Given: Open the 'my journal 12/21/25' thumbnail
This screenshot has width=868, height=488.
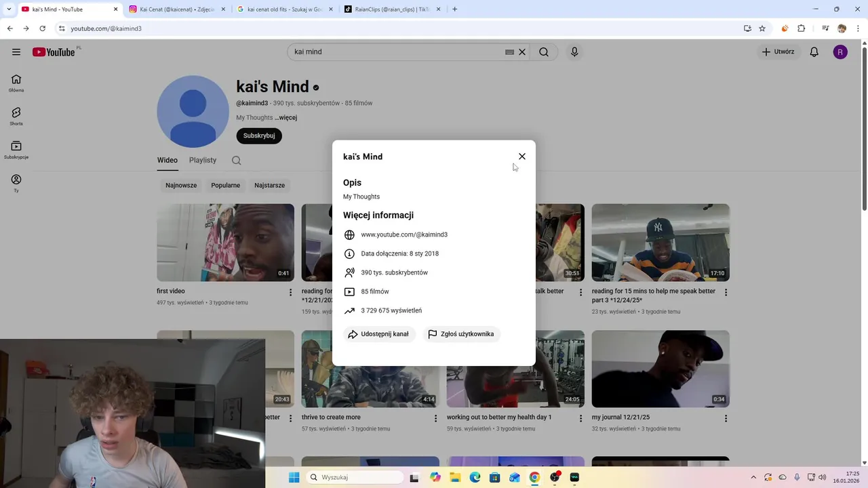Looking at the screenshot, I should 660,369.
